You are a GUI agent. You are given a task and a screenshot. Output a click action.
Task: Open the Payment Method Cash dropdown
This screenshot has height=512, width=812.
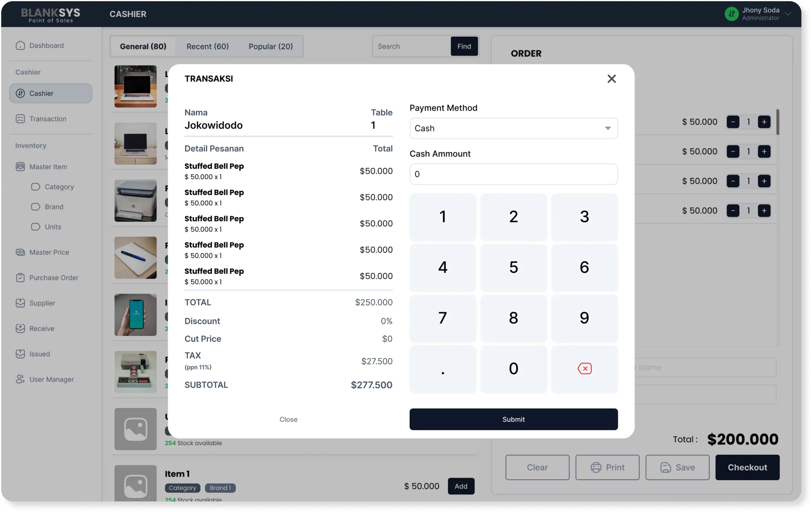[x=513, y=128]
